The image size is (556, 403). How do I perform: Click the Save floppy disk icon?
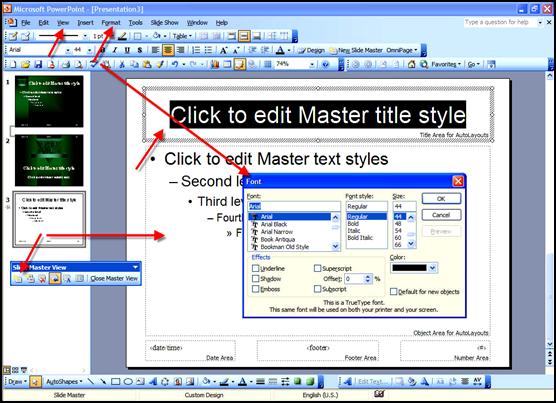pyautogui.click(x=38, y=64)
